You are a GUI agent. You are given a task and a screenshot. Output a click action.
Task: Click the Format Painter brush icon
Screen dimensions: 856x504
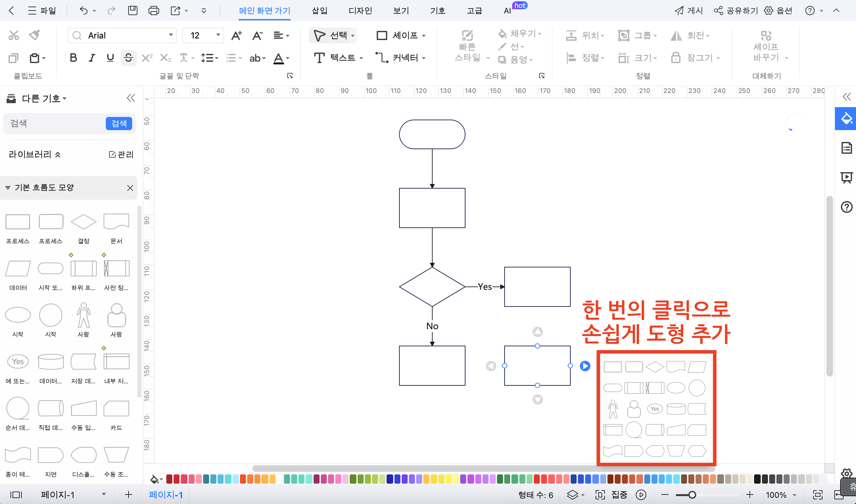(34, 35)
